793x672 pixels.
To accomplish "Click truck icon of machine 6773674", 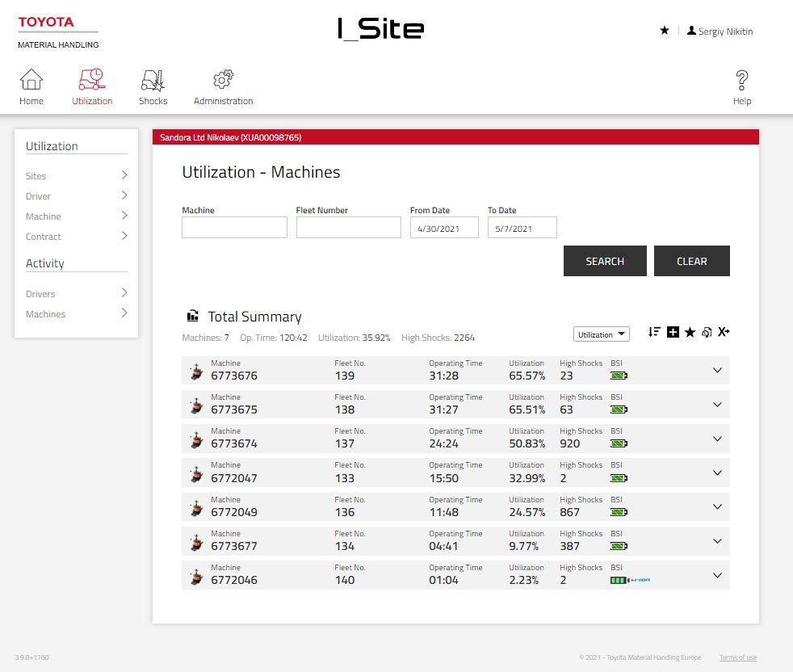I will [196, 439].
